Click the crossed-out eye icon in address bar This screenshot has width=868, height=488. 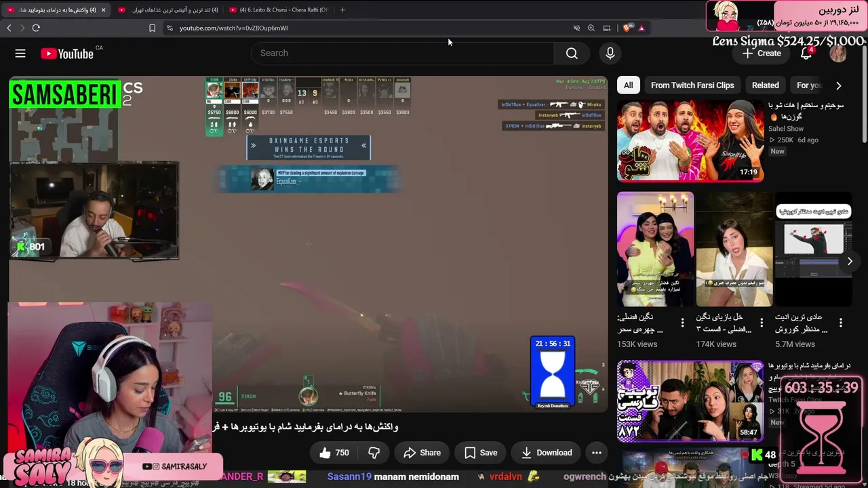pyautogui.click(x=576, y=28)
